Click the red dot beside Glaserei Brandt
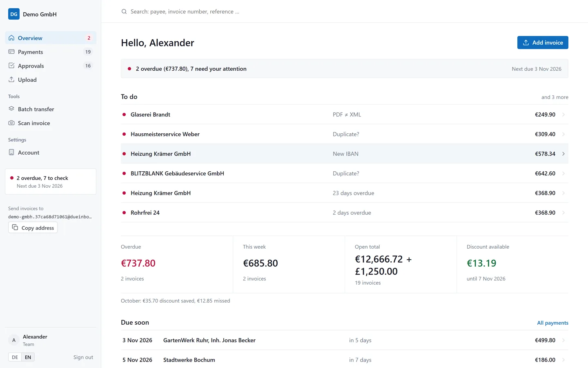 (x=124, y=114)
